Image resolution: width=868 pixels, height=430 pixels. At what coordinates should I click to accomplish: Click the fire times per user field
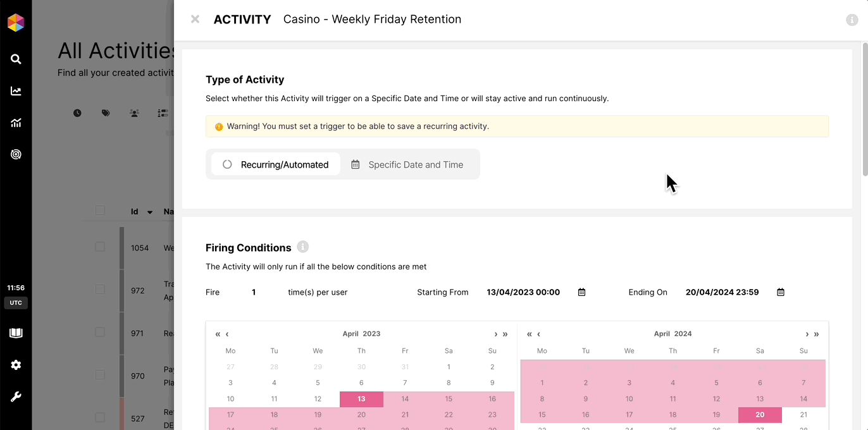(x=254, y=292)
